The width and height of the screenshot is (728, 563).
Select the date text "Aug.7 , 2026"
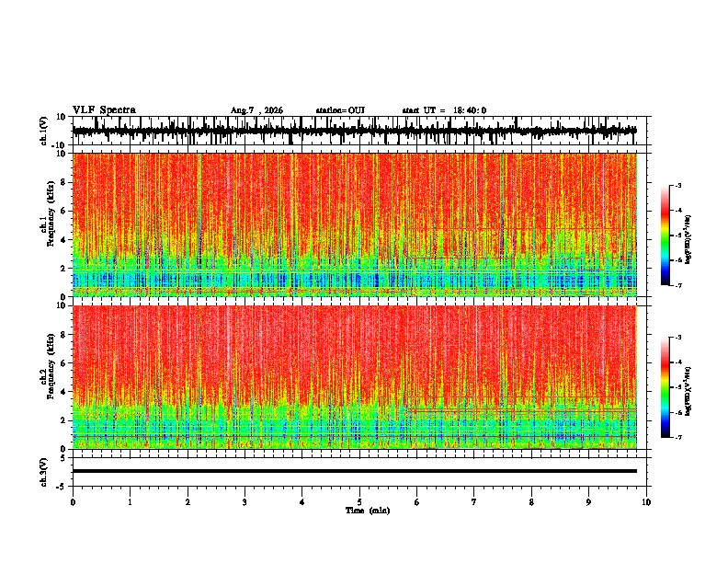pyautogui.click(x=256, y=110)
